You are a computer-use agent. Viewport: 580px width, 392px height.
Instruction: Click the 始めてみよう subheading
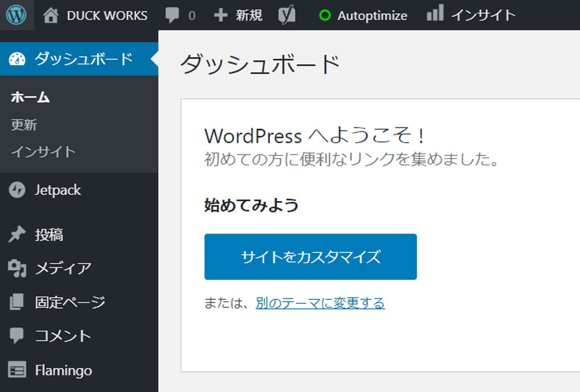[251, 205]
